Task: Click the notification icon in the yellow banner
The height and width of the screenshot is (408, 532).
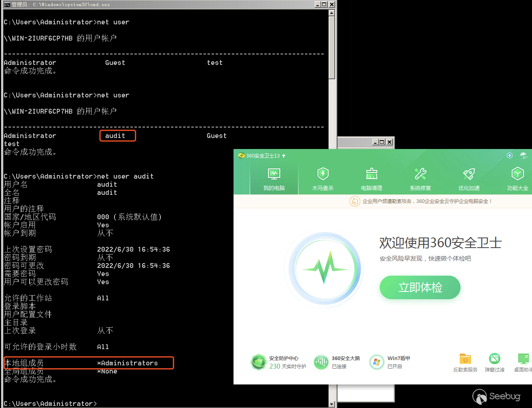Action: tap(355, 201)
